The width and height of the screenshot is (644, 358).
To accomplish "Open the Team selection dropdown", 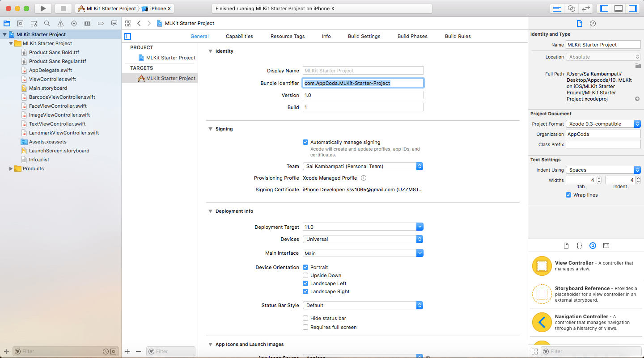I will click(x=363, y=166).
